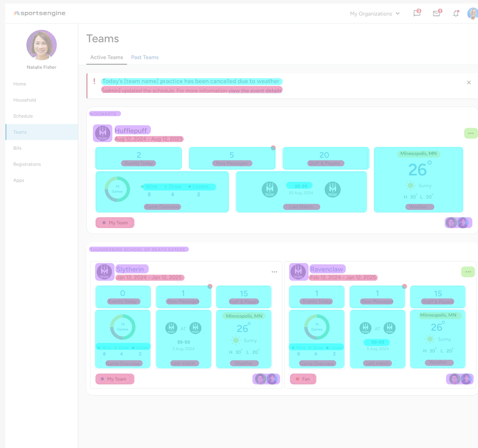
Task: Open the mail envelope icon
Action: pyautogui.click(x=436, y=13)
